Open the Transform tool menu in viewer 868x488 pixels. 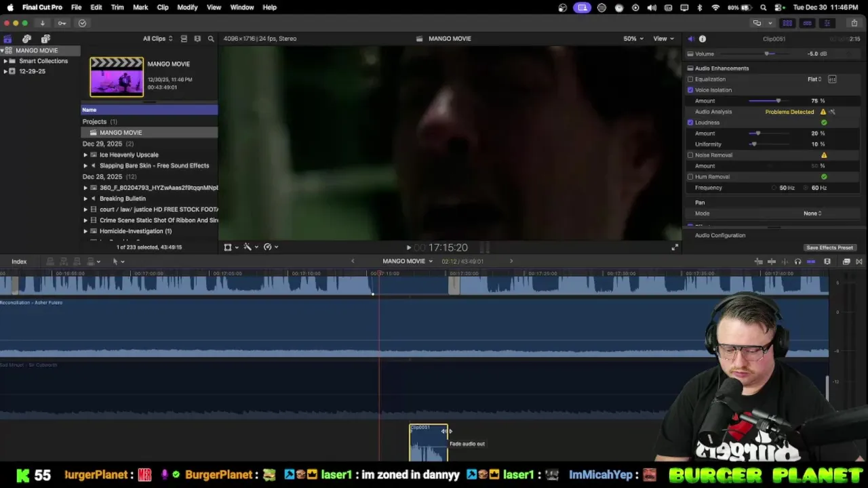tap(231, 247)
